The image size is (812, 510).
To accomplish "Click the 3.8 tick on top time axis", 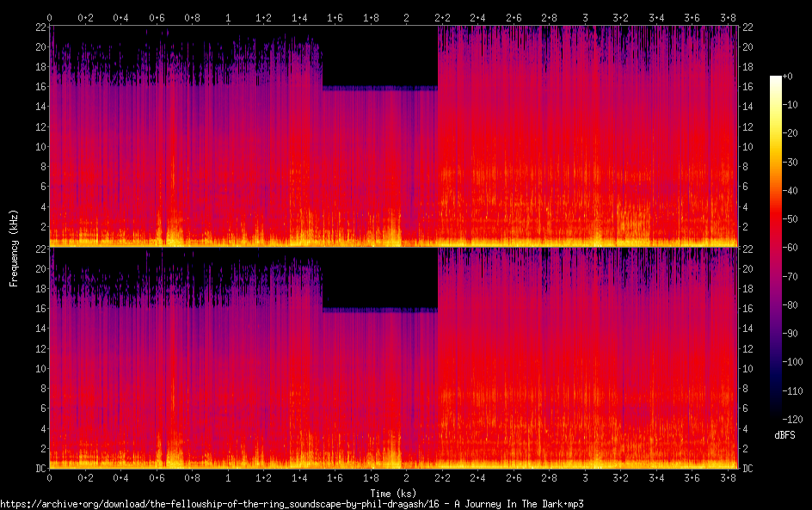I will click(x=729, y=17).
